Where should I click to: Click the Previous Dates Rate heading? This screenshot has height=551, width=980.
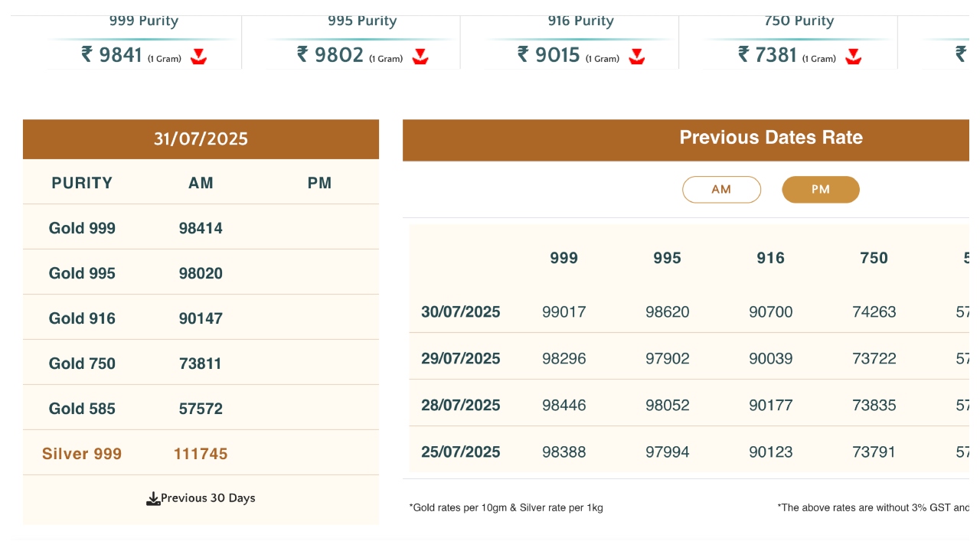pyautogui.click(x=771, y=138)
